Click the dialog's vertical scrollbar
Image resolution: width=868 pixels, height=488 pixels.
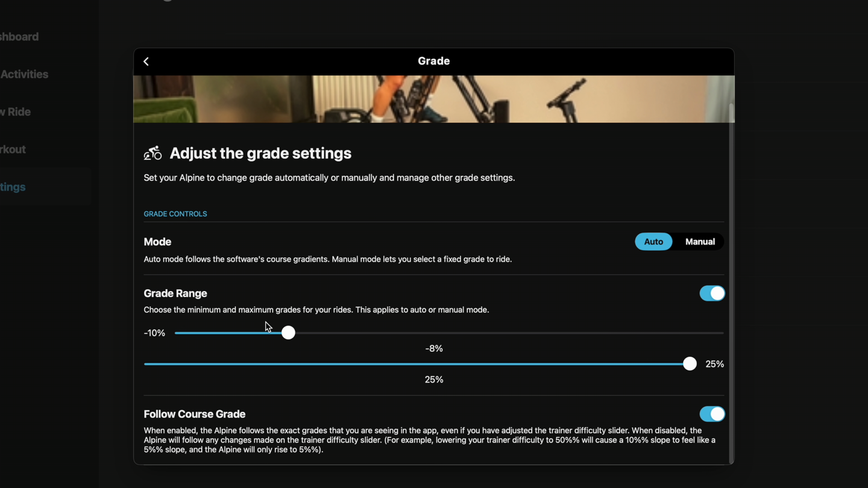[731, 283]
